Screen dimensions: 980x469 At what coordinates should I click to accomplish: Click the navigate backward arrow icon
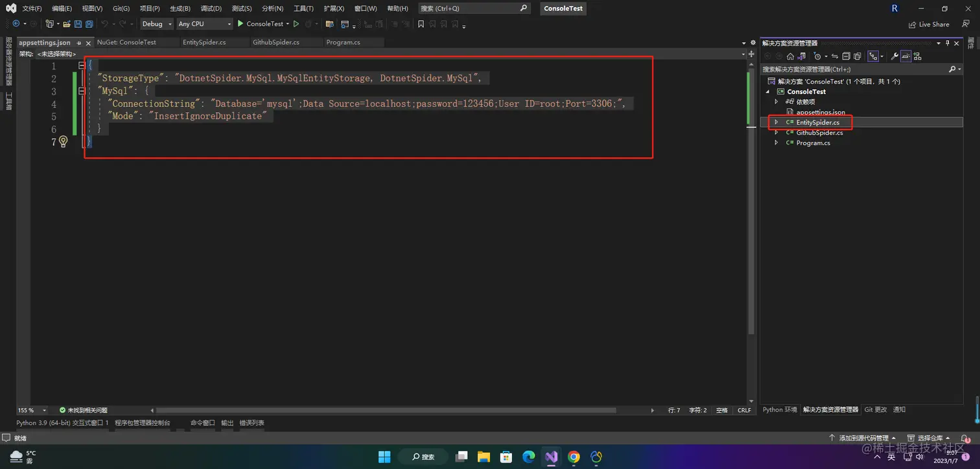(x=16, y=24)
